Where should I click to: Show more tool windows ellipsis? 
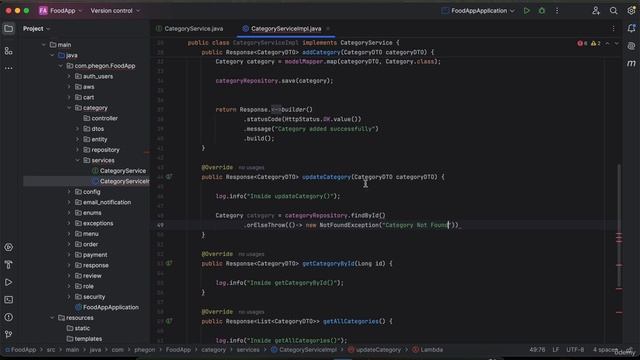9,68
